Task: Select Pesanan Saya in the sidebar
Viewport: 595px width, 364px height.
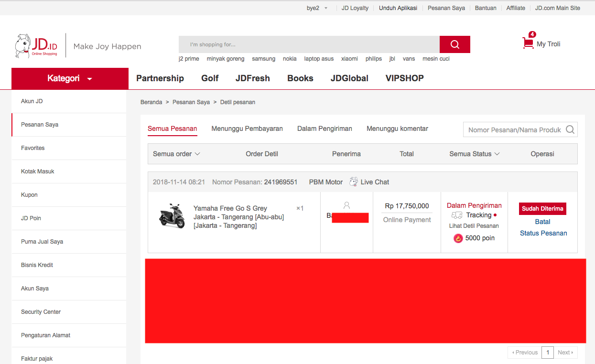Action: tap(69, 125)
